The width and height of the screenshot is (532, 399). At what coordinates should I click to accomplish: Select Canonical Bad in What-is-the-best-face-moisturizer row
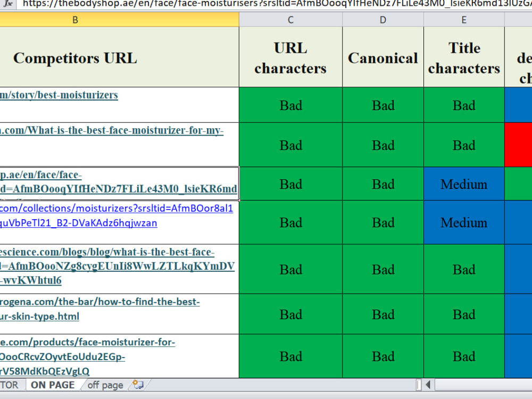(383, 145)
